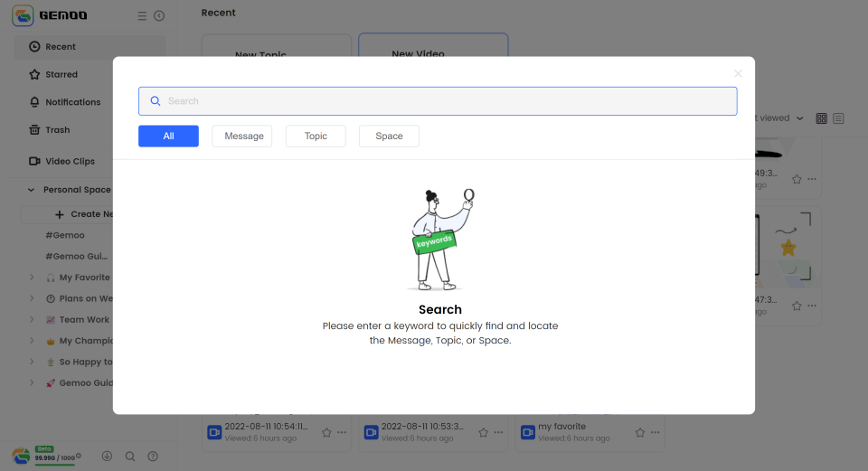Viewport: 868px width, 471px height.
Task: Click the Gemoo logo icon
Action: pyautogui.click(x=23, y=15)
